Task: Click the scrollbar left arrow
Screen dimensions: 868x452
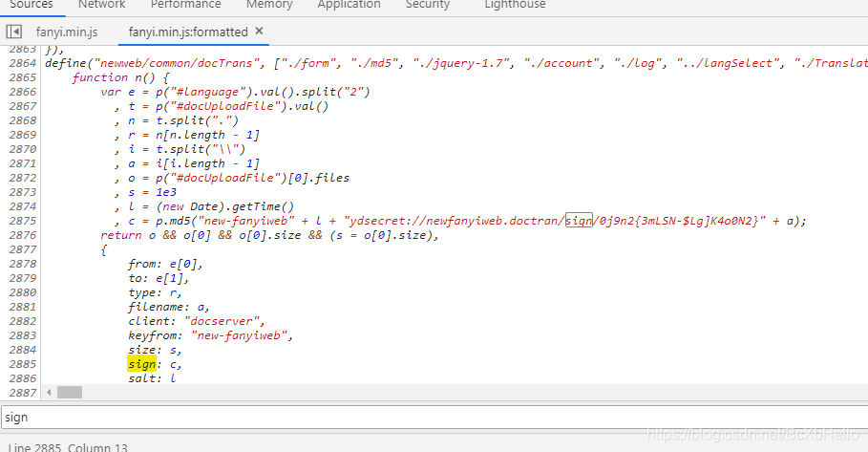Action: (50, 392)
